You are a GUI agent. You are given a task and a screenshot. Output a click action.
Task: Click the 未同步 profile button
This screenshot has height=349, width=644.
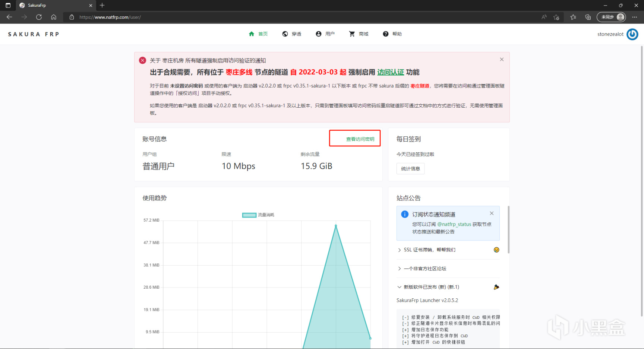coord(611,17)
